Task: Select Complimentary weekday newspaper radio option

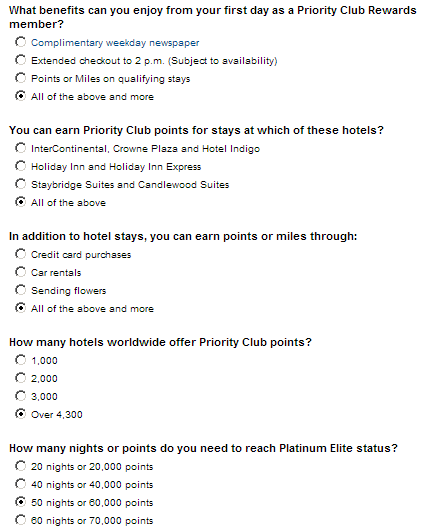Action: (x=20, y=42)
